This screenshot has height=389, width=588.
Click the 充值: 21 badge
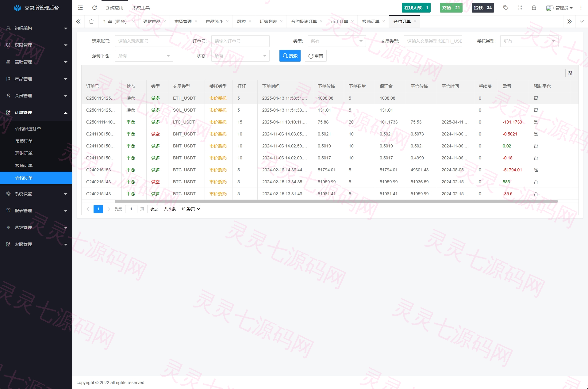[x=451, y=8]
